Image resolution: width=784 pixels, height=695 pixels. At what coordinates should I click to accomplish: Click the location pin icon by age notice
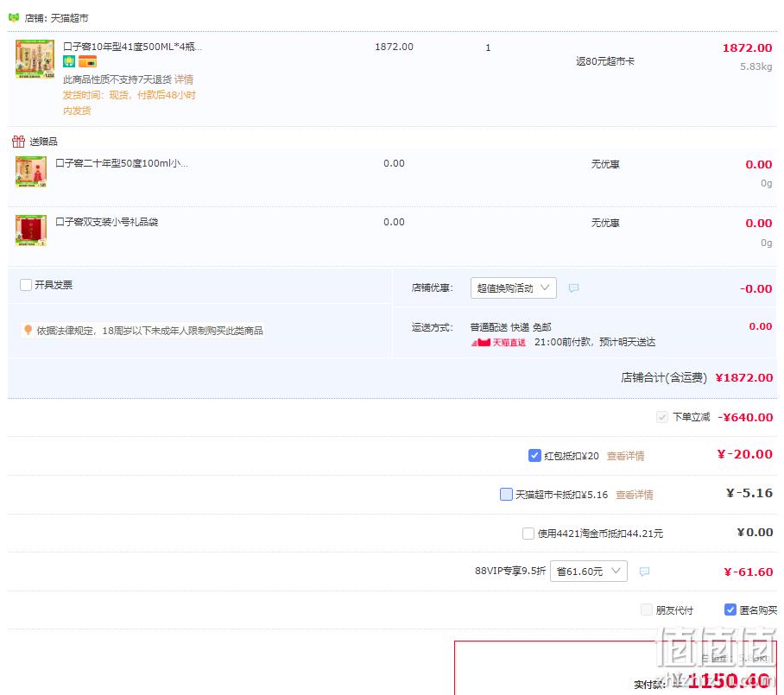point(28,330)
